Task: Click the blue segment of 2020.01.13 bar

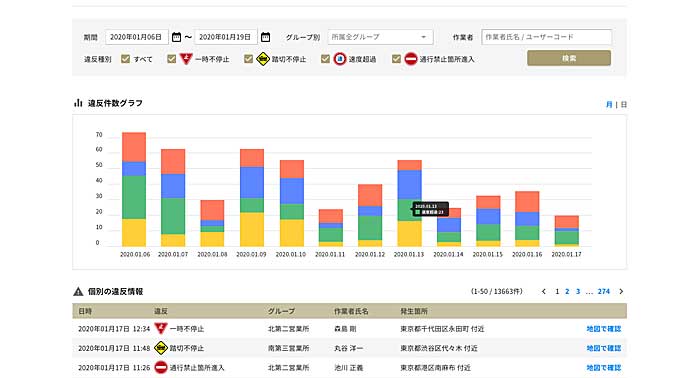Action: [409, 184]
